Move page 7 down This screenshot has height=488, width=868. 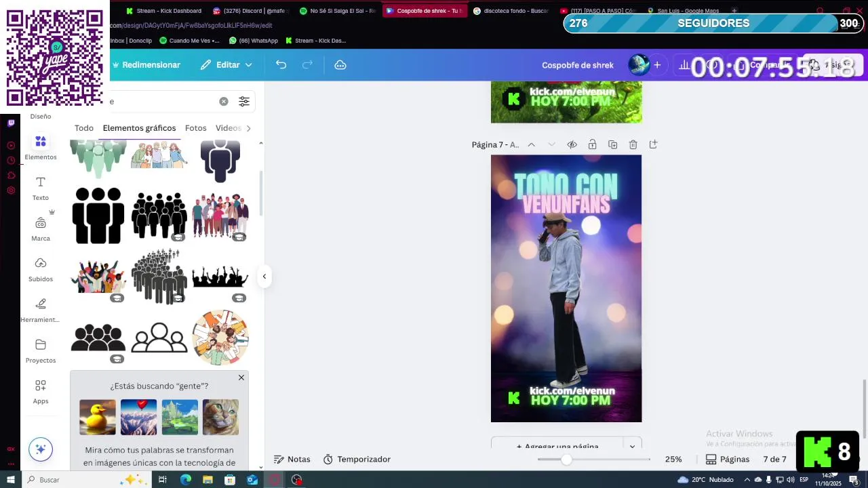551,144
